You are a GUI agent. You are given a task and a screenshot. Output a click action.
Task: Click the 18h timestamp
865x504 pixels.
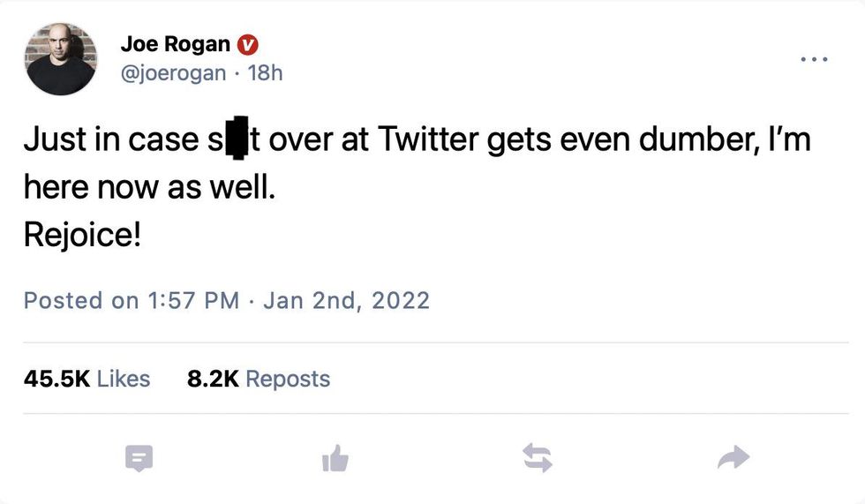266,72
